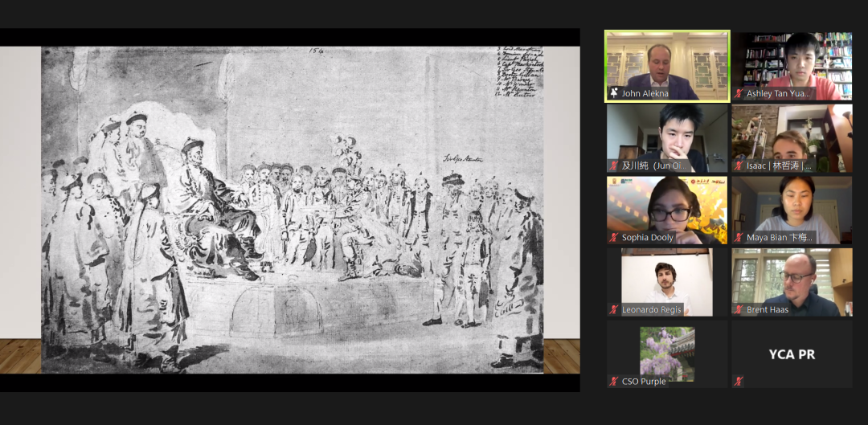The height and width of the screenshot is (425, 868).
Task: Click the handwritten number 156 atop the drawing
Action: coord(316,51)
